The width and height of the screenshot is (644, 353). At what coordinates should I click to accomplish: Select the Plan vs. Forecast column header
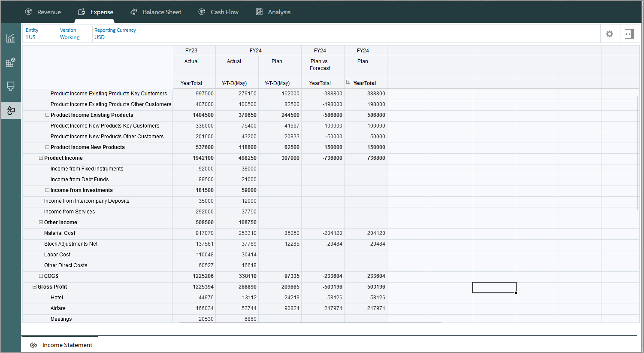tap(323, 67)
